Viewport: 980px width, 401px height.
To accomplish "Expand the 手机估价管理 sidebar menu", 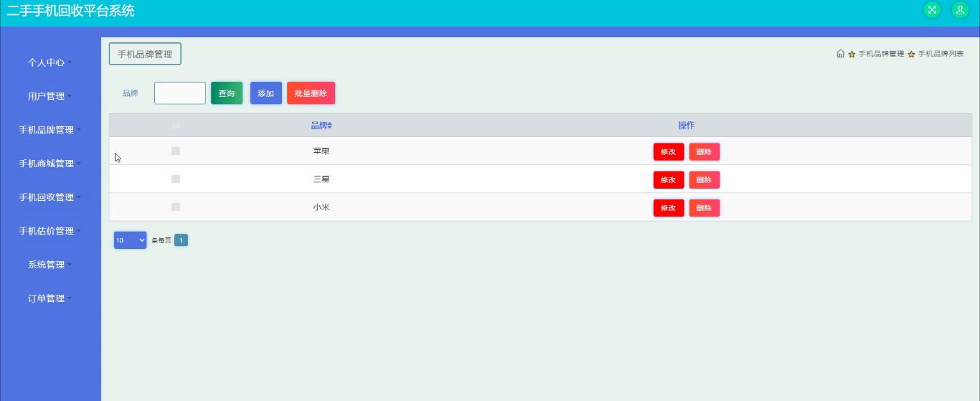I will tap(50, 231).
